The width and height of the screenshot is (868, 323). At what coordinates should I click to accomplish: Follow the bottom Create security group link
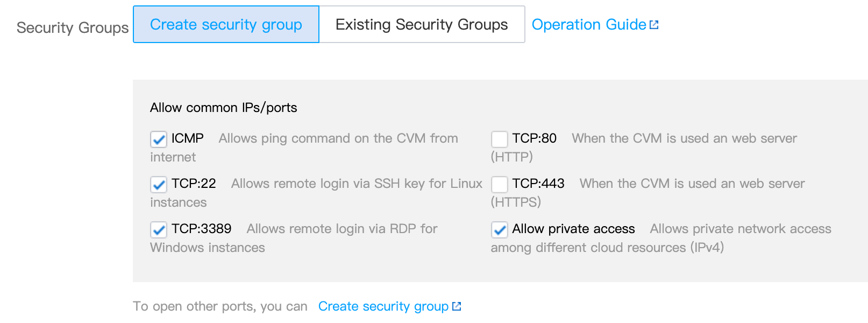click(383, 306)
